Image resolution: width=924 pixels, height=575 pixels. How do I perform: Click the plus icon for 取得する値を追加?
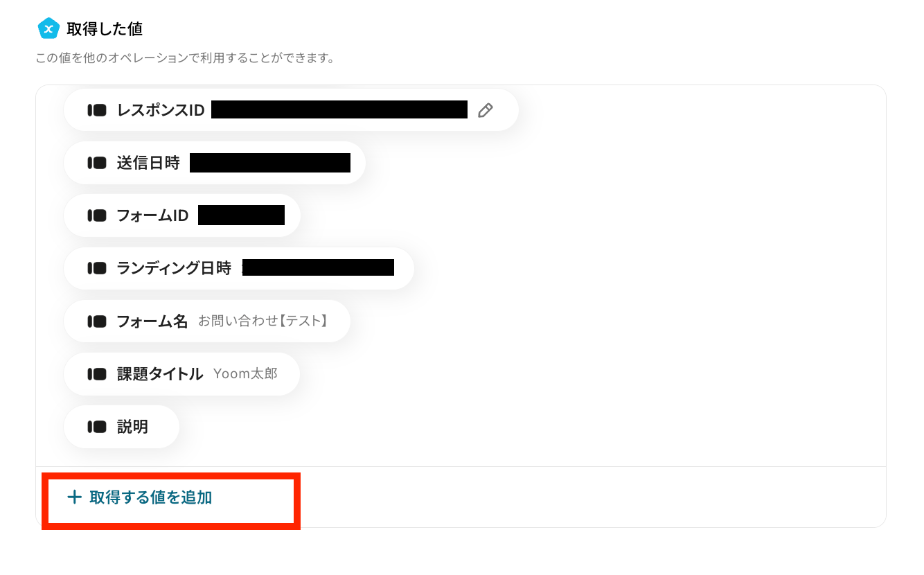pyautogui.click(x=74, y=497)
